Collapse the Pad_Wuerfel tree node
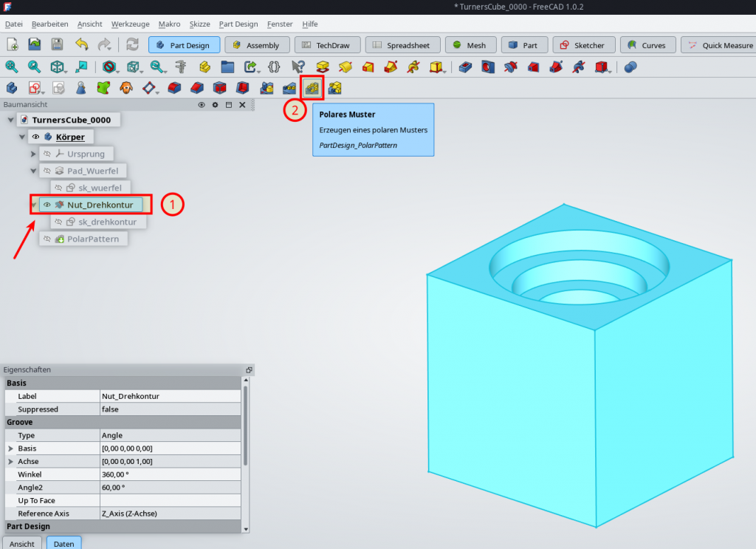This screenshot has width=756, height=549. point(33,171)
